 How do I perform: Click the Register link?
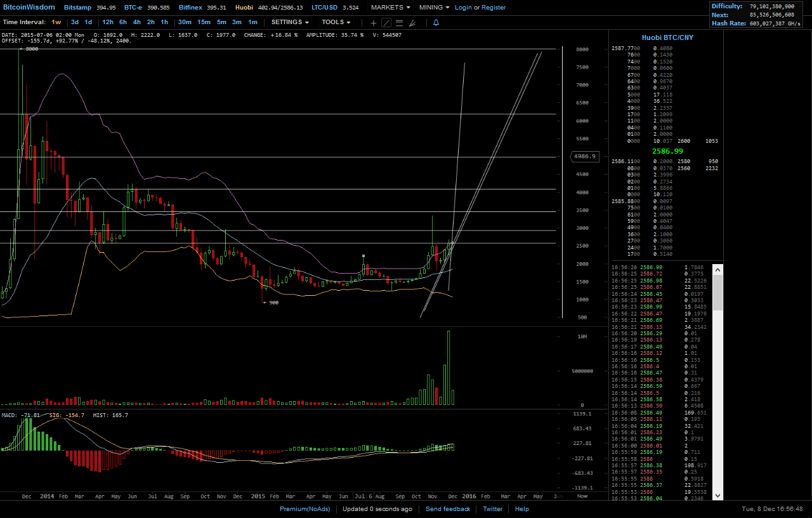[494, 8]
